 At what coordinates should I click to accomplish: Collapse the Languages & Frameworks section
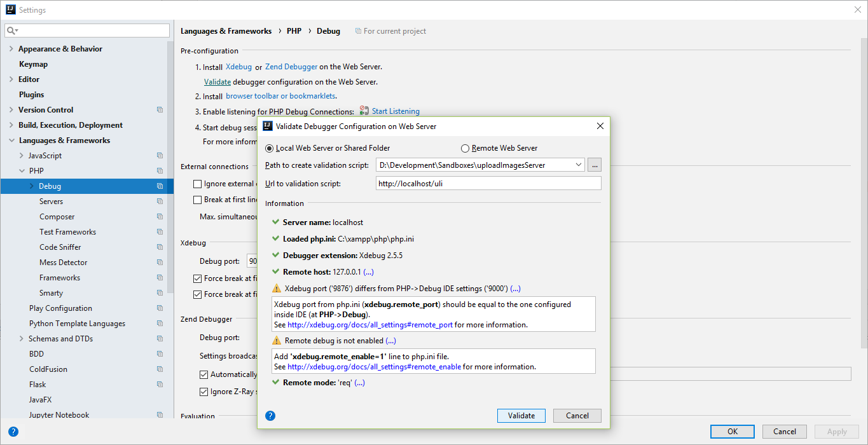(11, 140)
